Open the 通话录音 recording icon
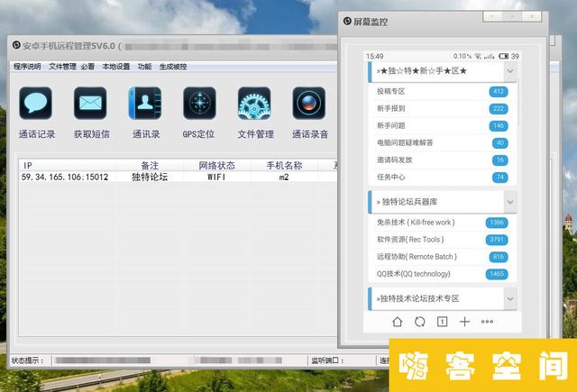 point(308,103)
